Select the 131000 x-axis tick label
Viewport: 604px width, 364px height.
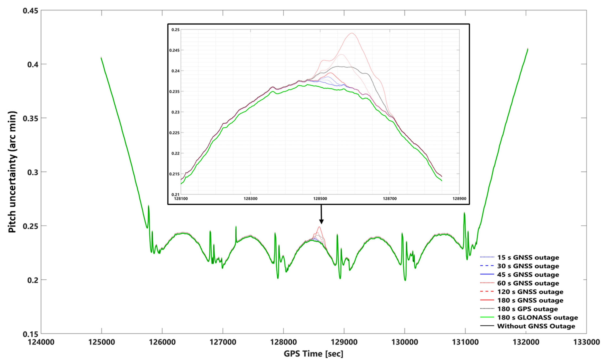point(465,342)
